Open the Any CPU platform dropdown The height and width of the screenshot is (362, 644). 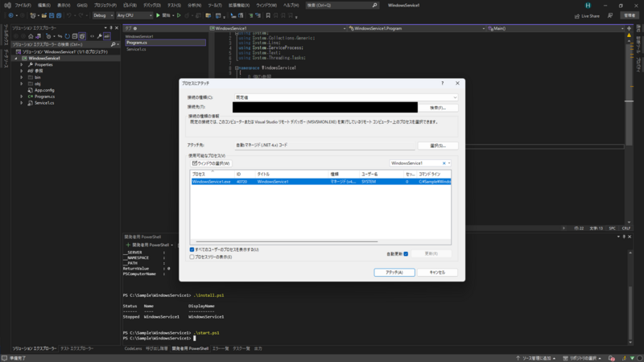click(x=134, y=15)
